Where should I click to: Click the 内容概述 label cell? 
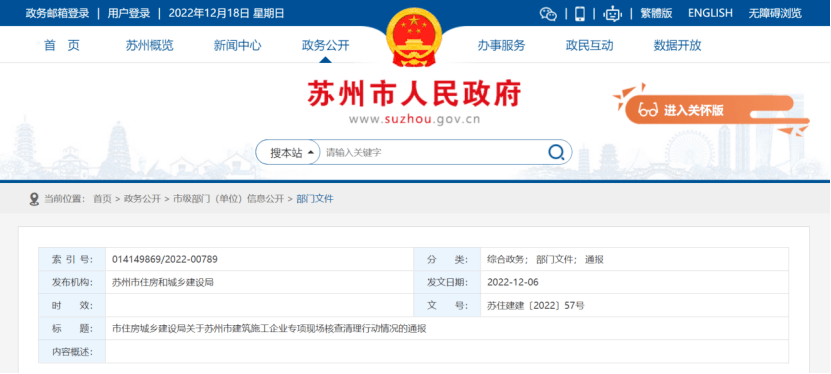(x=72, y=352)
